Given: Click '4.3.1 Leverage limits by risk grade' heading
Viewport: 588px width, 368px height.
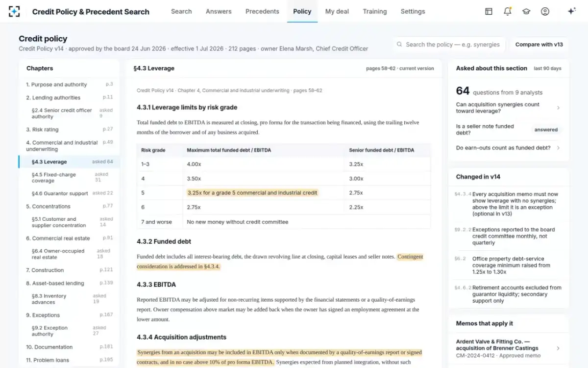Looking at the screenshot, I should click(187, 107).
